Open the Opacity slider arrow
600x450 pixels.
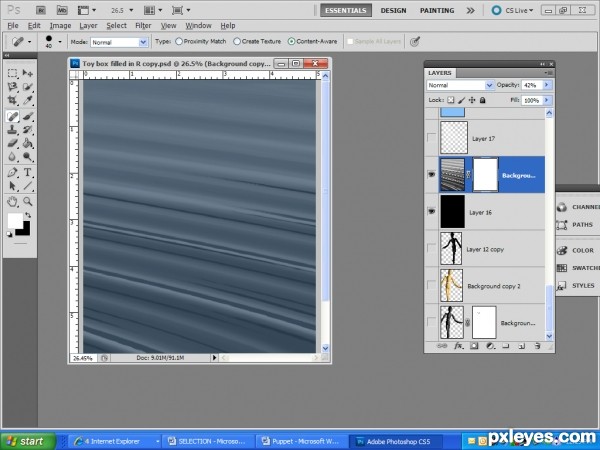pos(547,85)
